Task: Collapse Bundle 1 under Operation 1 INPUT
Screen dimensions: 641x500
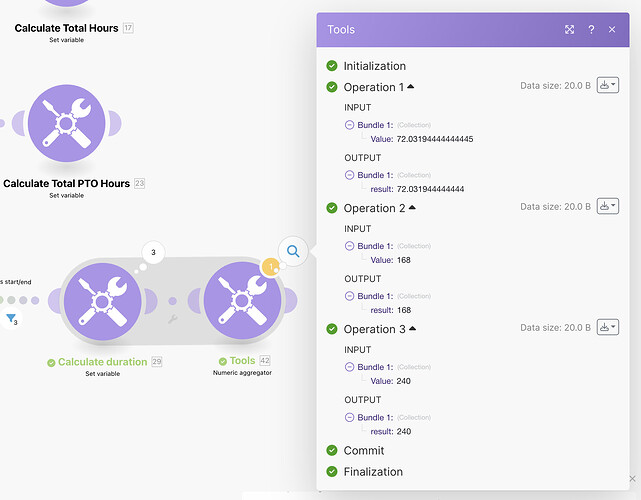Action: coord(349,125)
